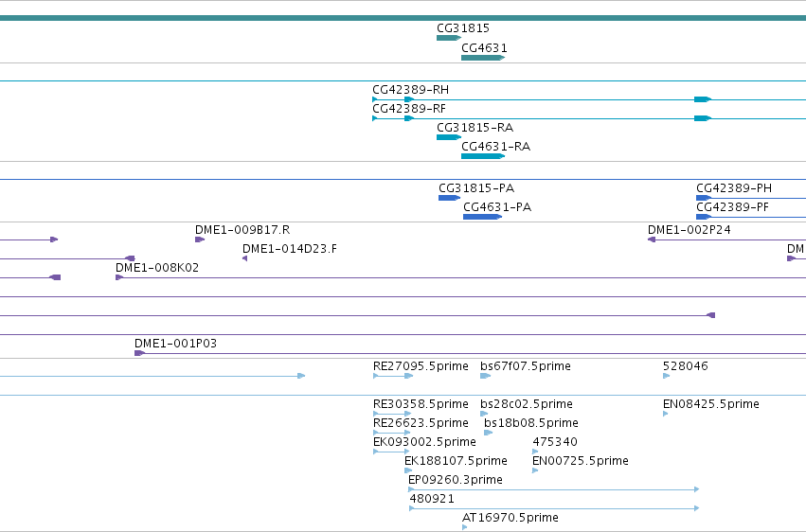
Task: Click EST bs28c02.5prime
Action: click(527, 404)
